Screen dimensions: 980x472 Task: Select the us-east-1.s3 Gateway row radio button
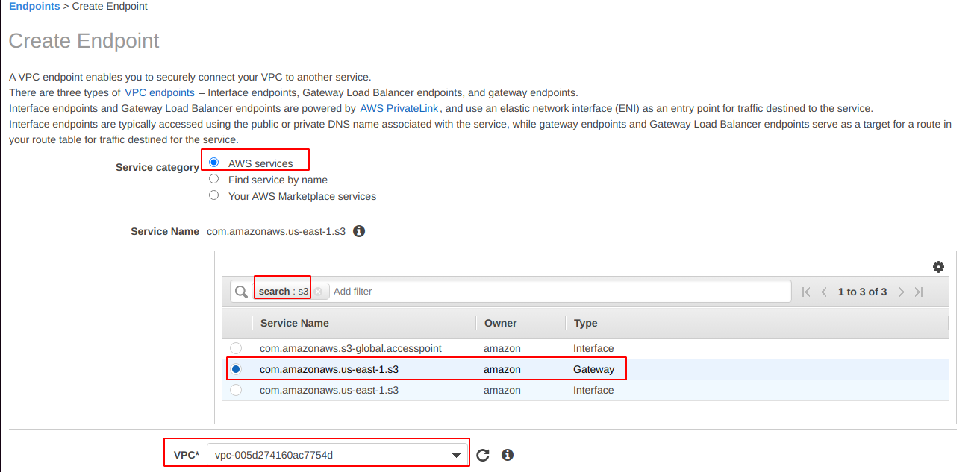tap(236, 369)
